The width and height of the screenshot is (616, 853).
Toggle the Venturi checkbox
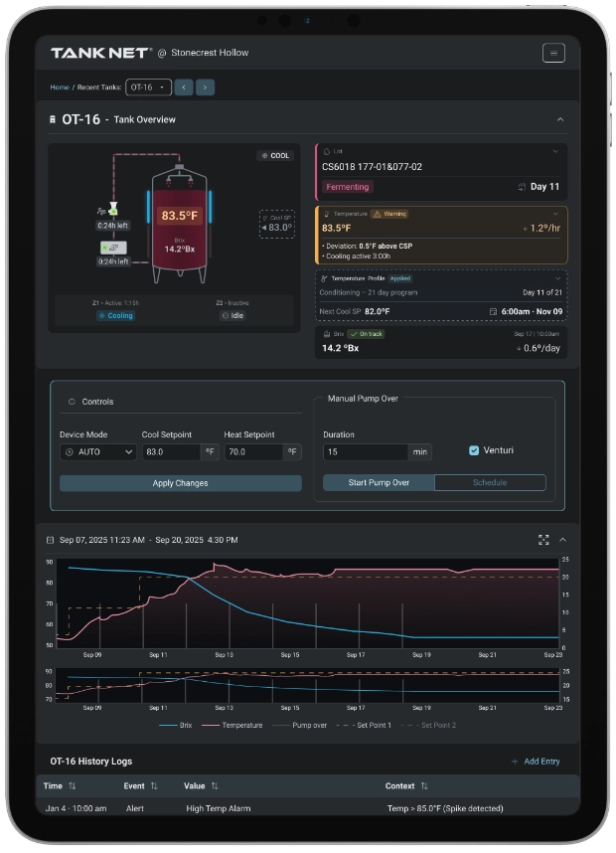474,450
